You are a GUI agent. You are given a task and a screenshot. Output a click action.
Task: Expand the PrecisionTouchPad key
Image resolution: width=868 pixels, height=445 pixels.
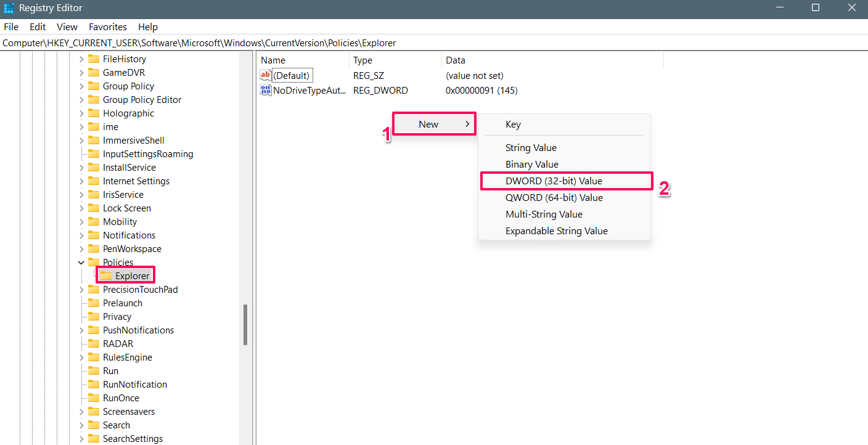pyautogui.click(x=81, y=290)
